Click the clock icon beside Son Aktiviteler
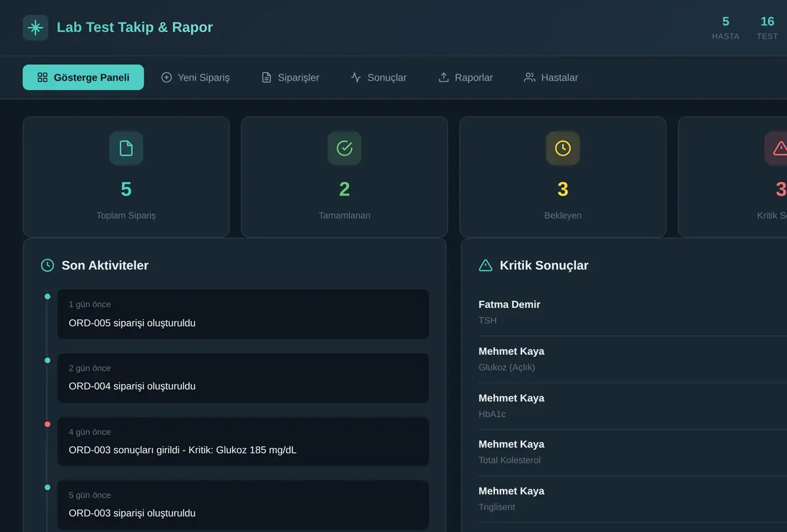Viewport: 787px width, 532px height. pos(47,266)
